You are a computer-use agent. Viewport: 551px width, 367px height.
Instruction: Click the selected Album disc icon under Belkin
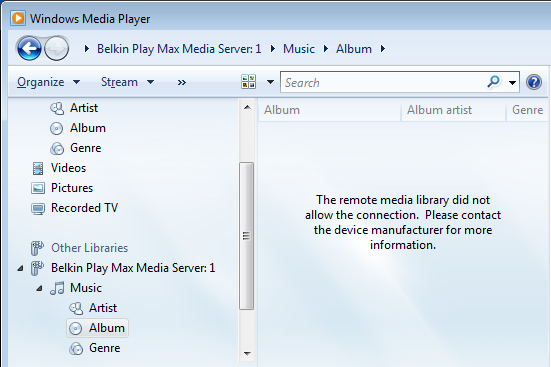click(x=75, y=328)
